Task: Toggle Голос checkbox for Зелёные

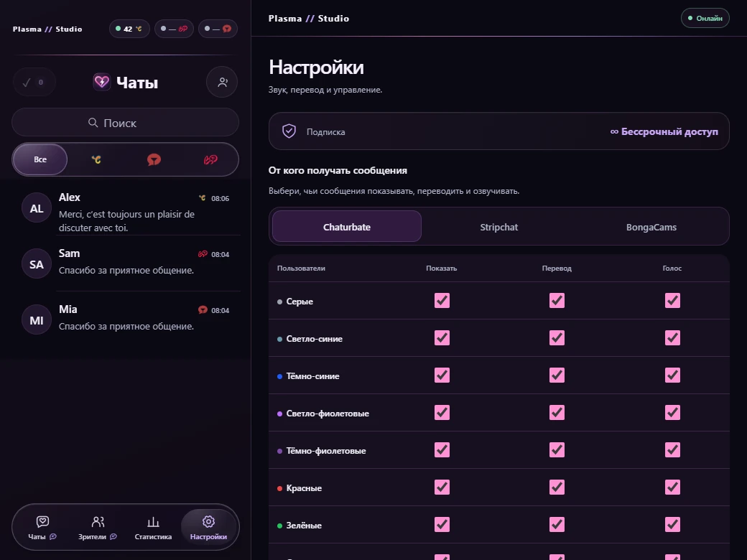Action: (x=672, y=525)
